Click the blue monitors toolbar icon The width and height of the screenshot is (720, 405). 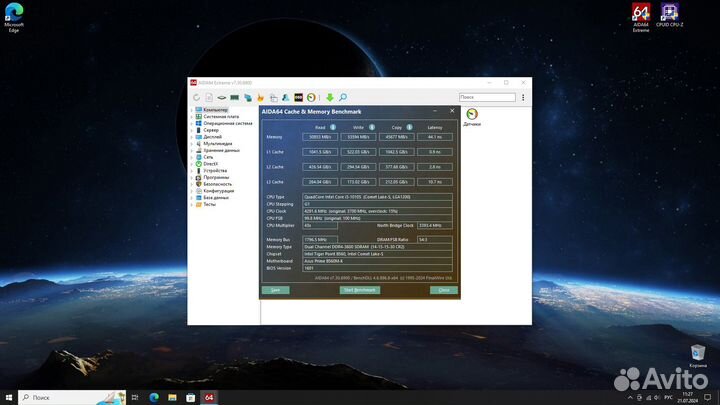click(x=248, y=97)
